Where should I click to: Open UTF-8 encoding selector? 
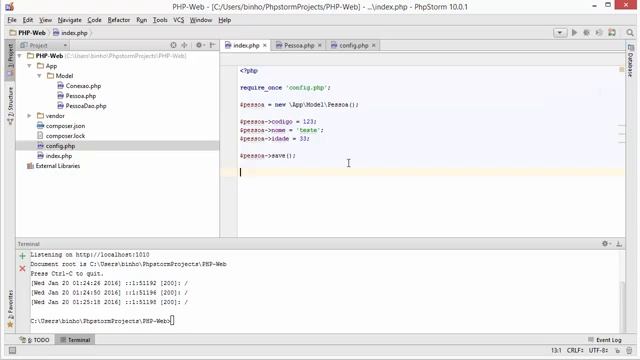pyautogui.click(x=598, y=350)
